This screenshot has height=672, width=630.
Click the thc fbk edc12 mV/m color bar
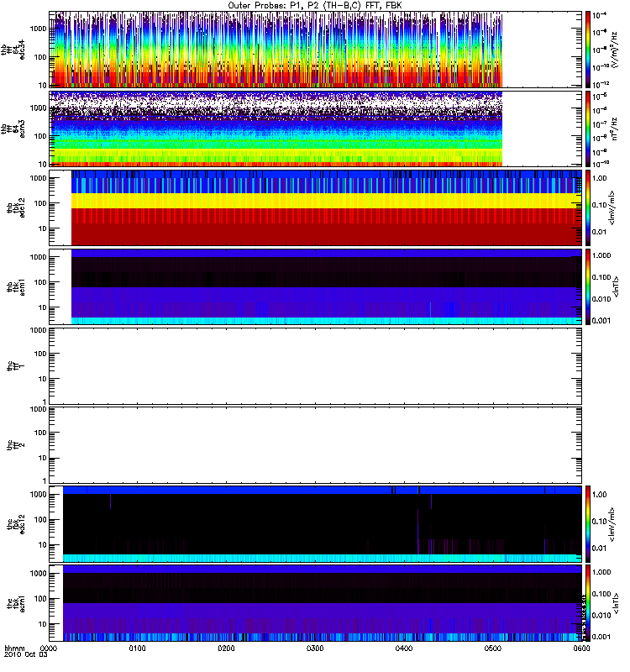(588, 524)
